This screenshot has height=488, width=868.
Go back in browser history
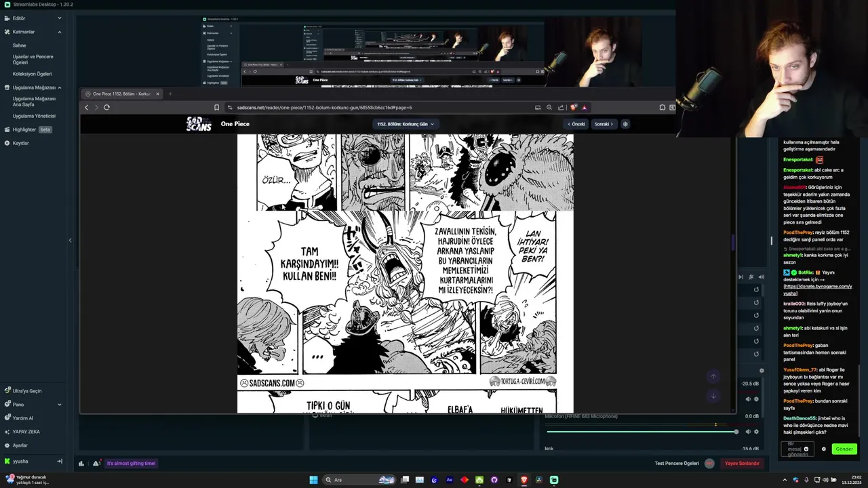[86, 107]
